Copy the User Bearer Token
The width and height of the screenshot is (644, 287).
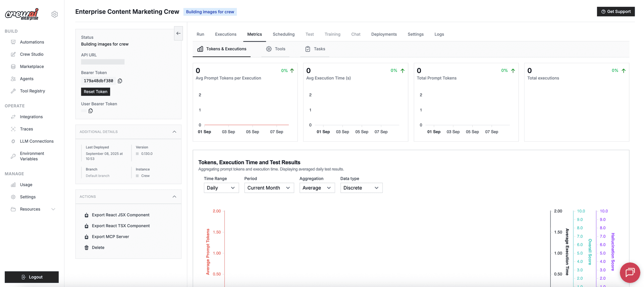tap(91, 111)
